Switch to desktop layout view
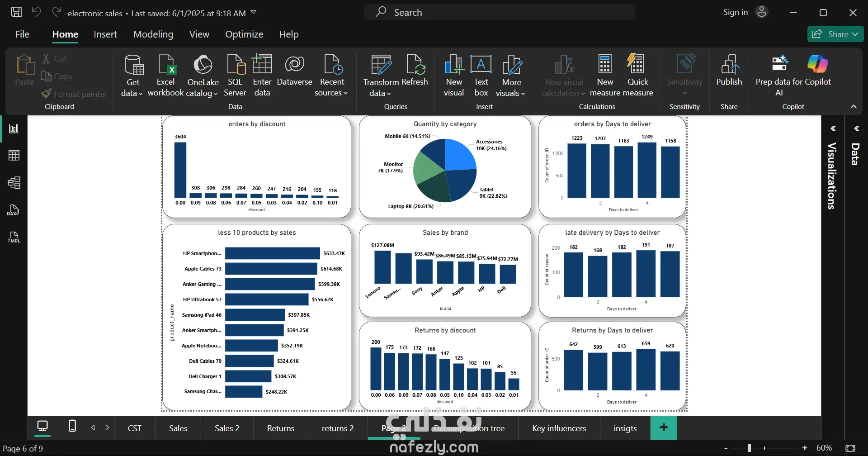This screenshot has height=456, width=868. [42, 426]
